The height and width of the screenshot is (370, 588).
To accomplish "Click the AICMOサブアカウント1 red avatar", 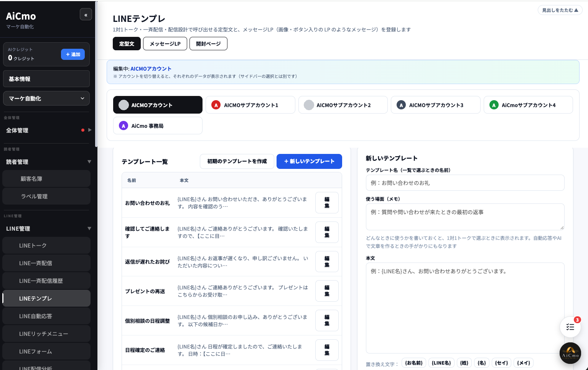I will click(216, 105).
